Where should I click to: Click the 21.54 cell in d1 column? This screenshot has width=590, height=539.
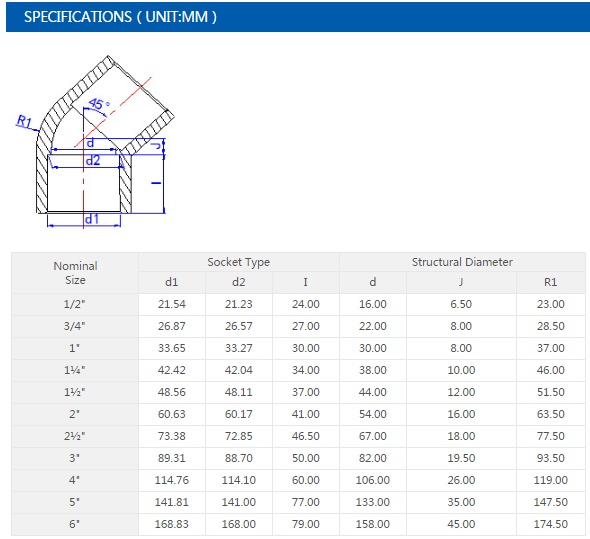[172, 304]
